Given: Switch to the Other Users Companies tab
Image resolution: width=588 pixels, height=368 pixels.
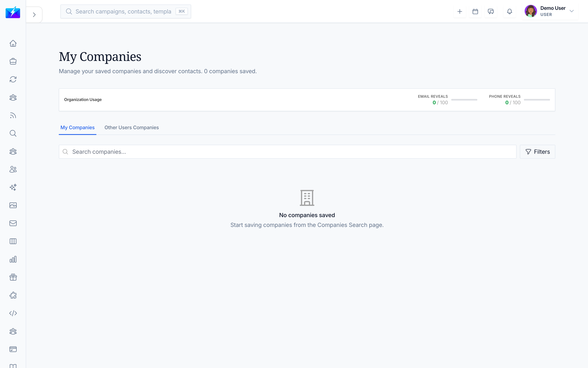Looking at the screenshot, I should tap(131, 128).
